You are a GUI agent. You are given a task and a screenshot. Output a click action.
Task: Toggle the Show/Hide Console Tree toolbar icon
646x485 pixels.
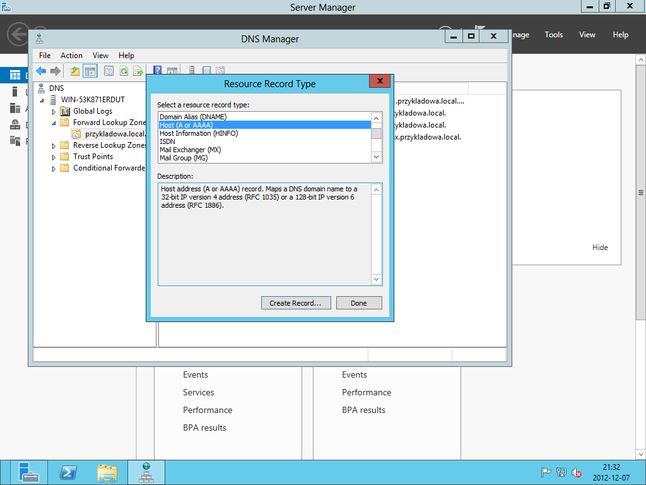coord(90,71)
